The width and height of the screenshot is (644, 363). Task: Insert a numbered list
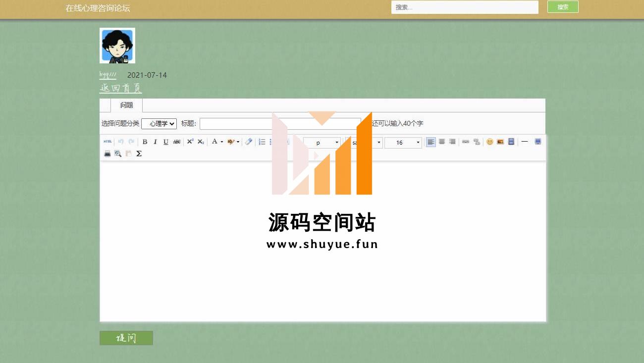coord(262,142)
